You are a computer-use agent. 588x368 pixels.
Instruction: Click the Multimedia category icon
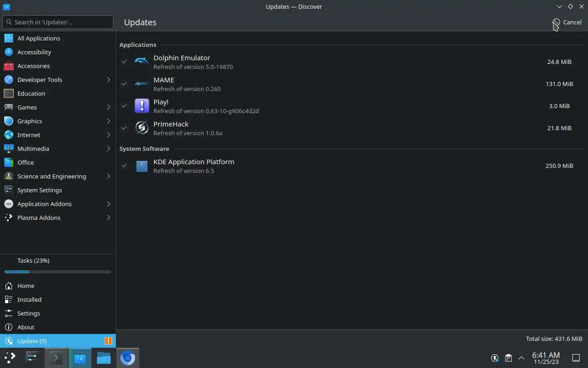pyautogui.click(x=8, y=149)
